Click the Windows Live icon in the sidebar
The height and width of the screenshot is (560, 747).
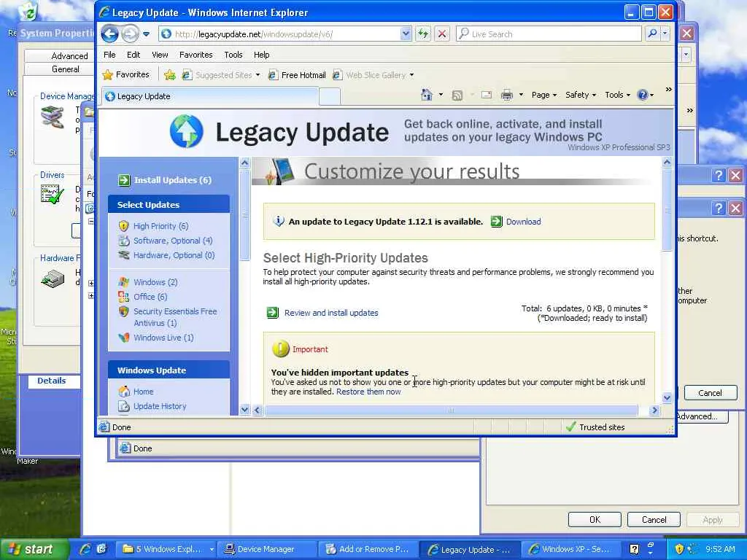(x=124, y=338)
